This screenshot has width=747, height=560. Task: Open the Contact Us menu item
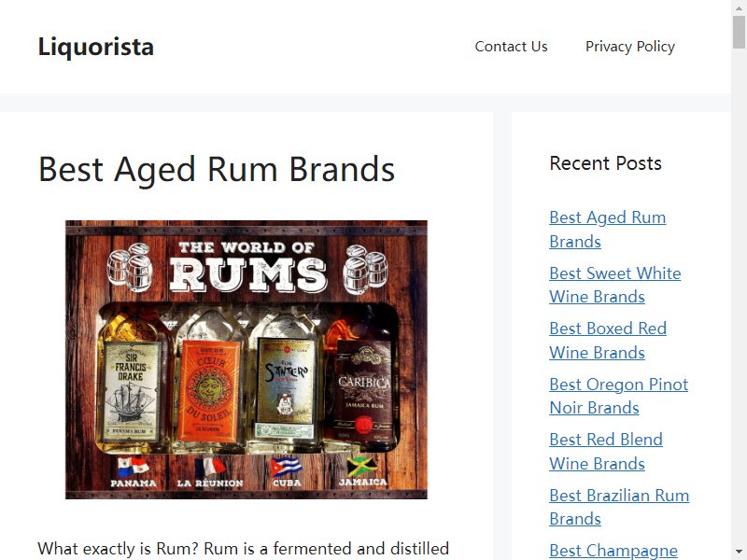point(511,46)
